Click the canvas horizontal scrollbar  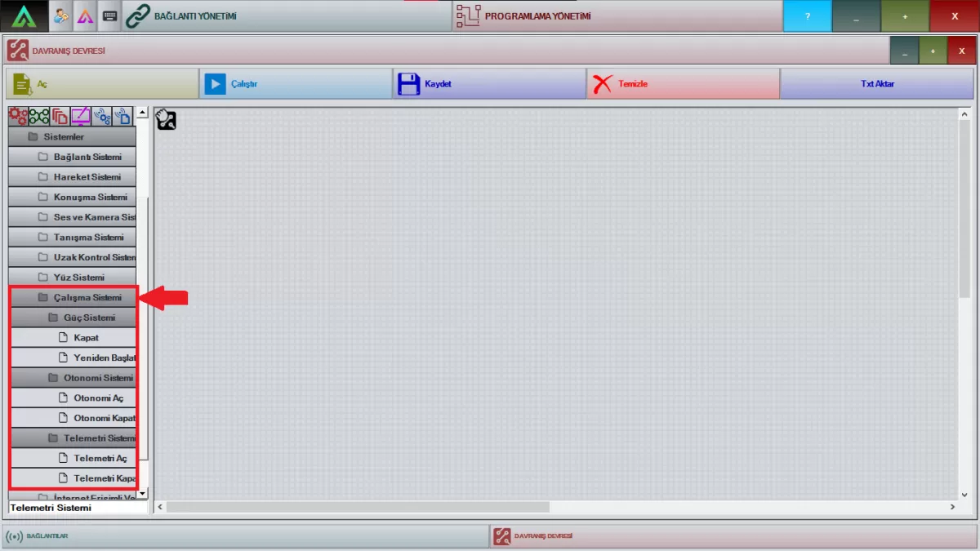coord(359,507)
